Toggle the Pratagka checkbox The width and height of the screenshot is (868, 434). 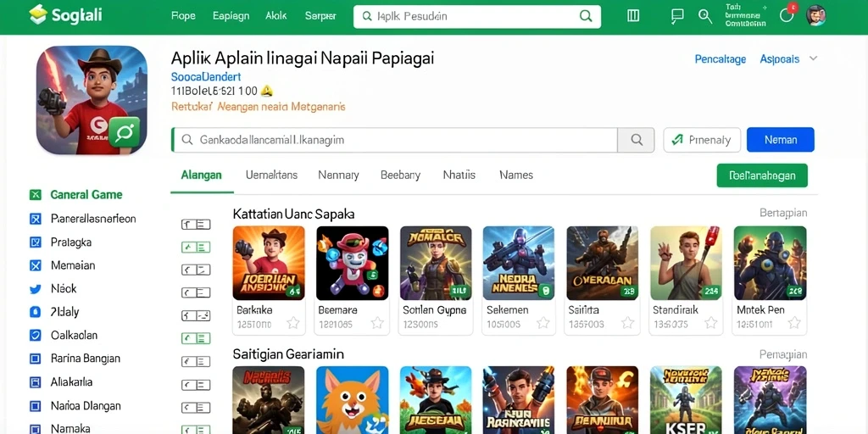(x=35, y=242)
